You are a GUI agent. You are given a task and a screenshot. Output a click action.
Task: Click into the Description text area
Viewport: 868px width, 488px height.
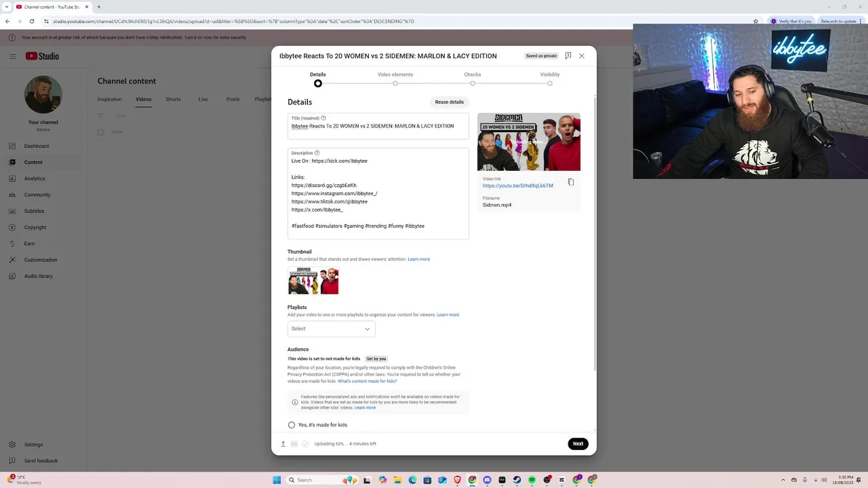(x=378, y=194)
